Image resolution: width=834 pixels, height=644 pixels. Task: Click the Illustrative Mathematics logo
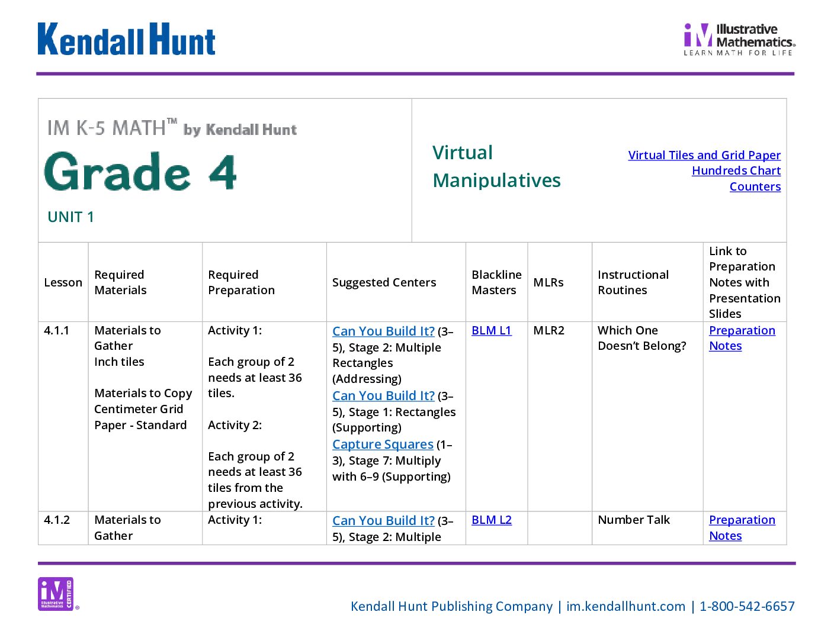point(739,39)
